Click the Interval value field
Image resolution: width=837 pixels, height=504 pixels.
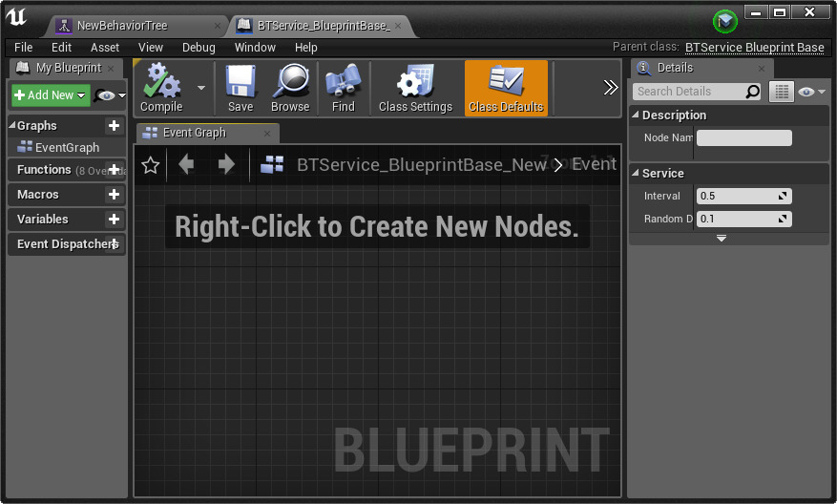point(737,196)
